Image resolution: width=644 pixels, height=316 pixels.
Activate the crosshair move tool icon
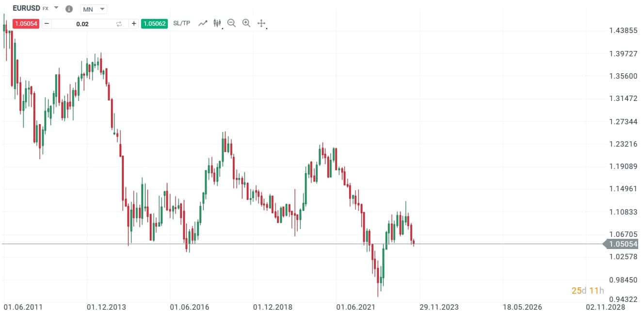tap(261, 23)
